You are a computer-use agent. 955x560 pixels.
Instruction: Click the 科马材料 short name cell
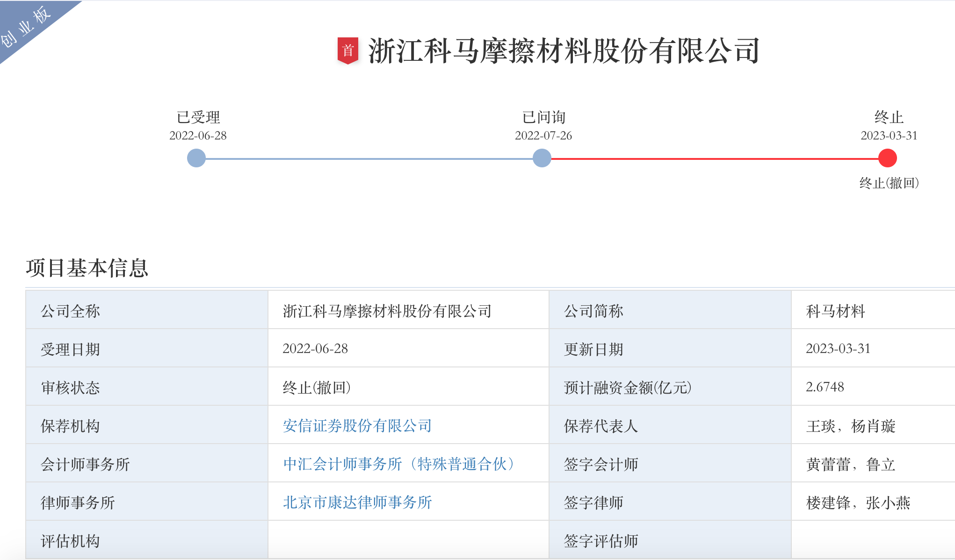[835, 311]
